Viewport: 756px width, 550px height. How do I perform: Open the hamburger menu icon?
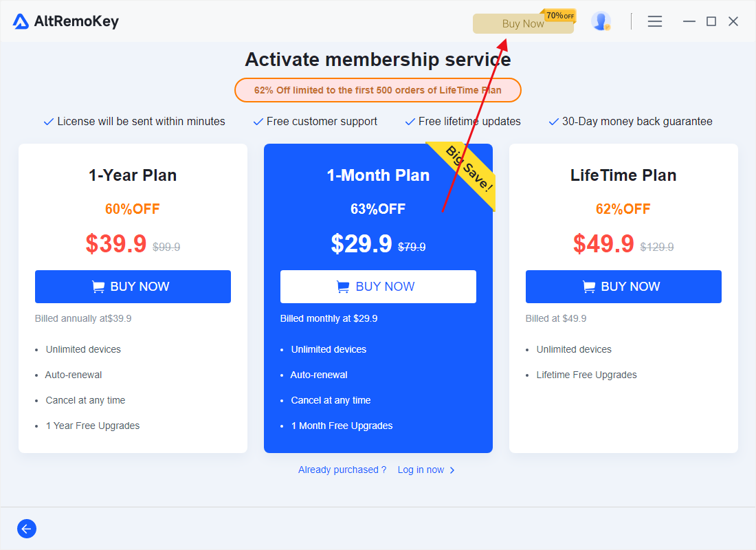coord(655,21)
